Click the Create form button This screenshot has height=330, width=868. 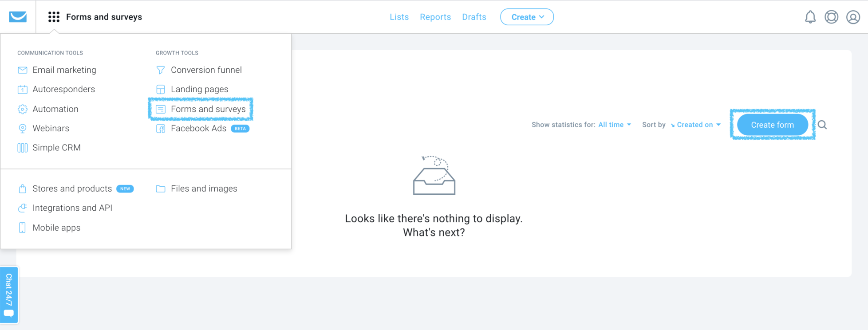pos(773,125)
